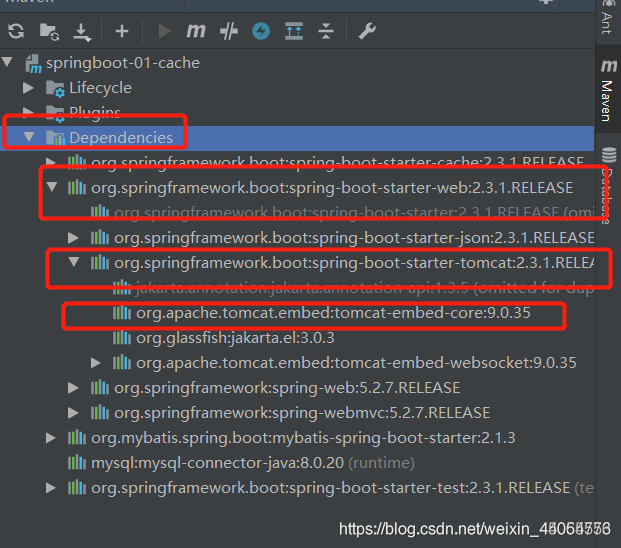Click Maven module icon of springboot-01-cache

coord(33,63)
